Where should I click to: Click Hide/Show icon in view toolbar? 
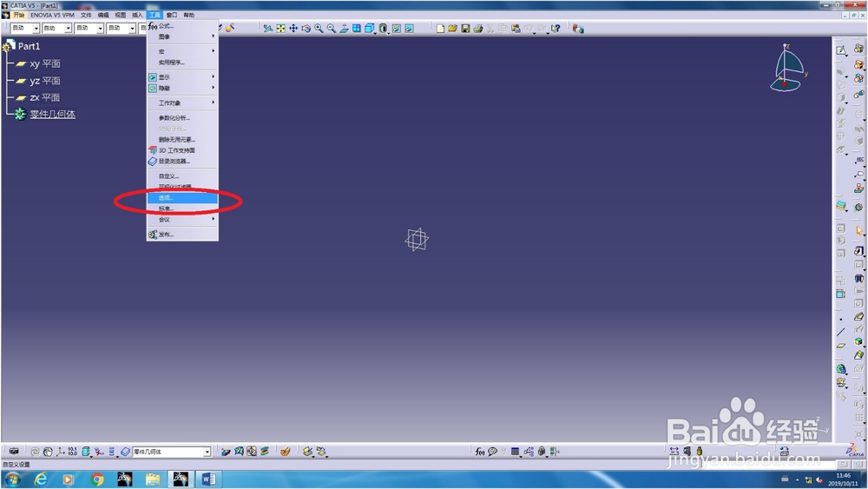(397, 29)
